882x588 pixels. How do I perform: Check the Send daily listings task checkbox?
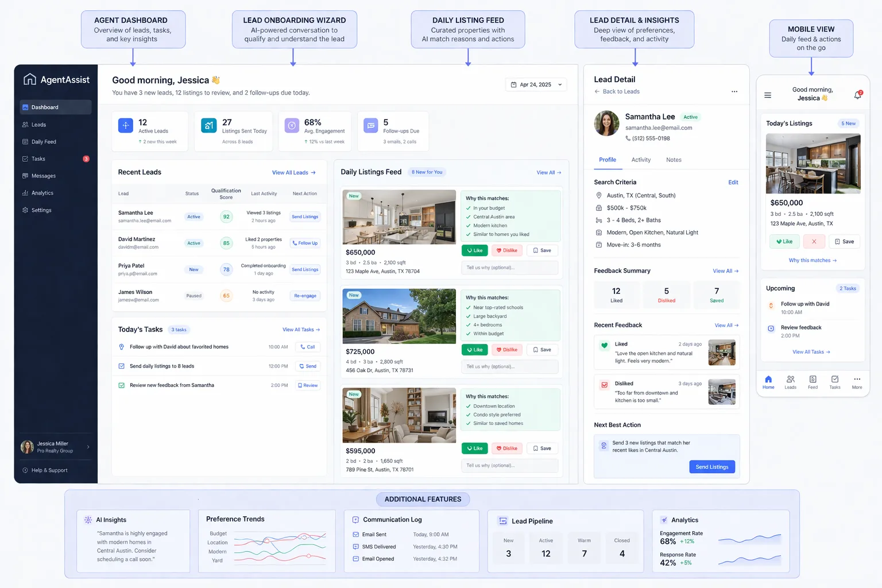(x=121, y=366)
